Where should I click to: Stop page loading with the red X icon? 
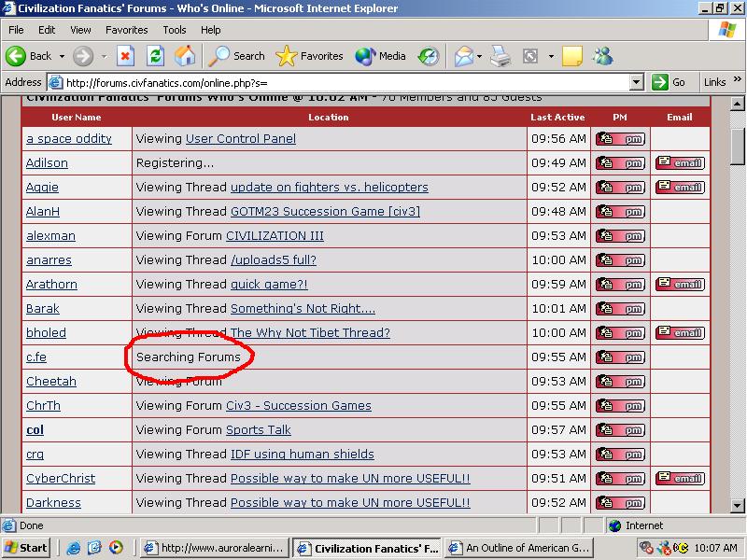point(125,56)
